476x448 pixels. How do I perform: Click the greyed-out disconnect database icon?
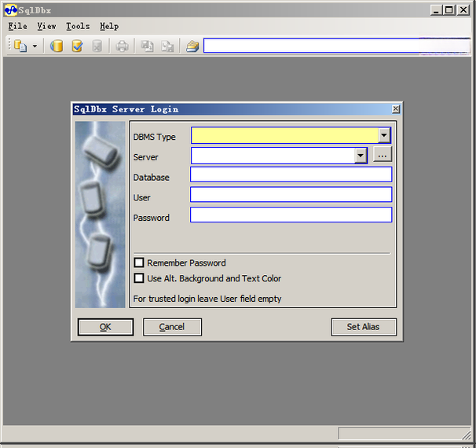pos(97,46)
